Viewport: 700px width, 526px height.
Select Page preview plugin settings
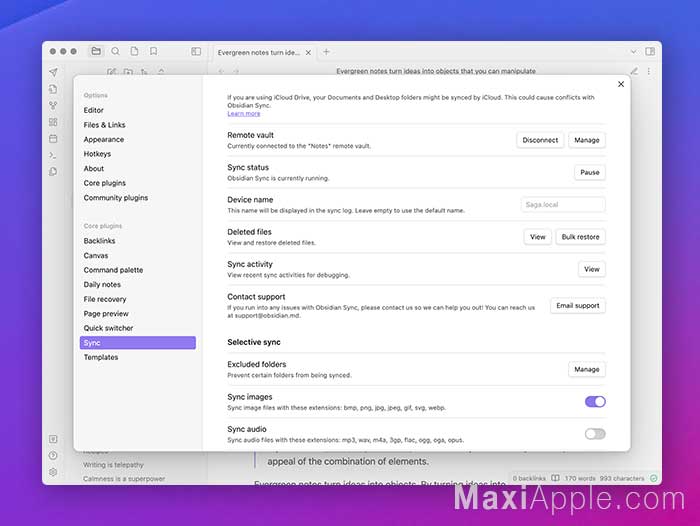point(138,313)
